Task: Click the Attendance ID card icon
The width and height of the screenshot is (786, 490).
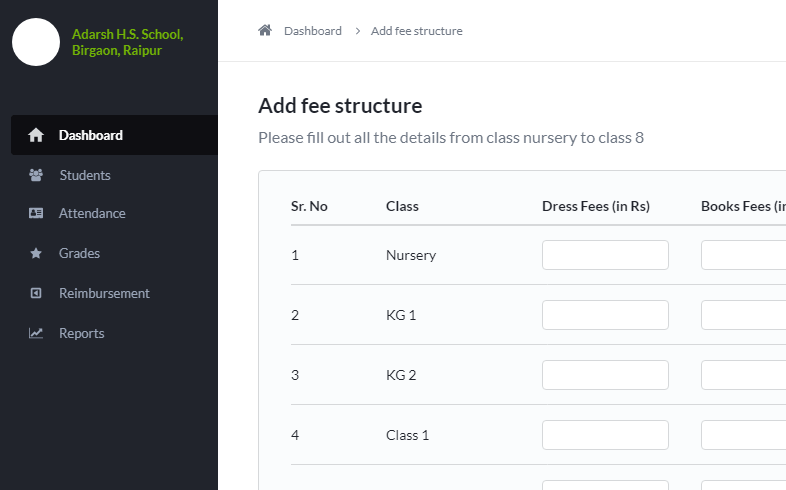Action: [36, 213]
